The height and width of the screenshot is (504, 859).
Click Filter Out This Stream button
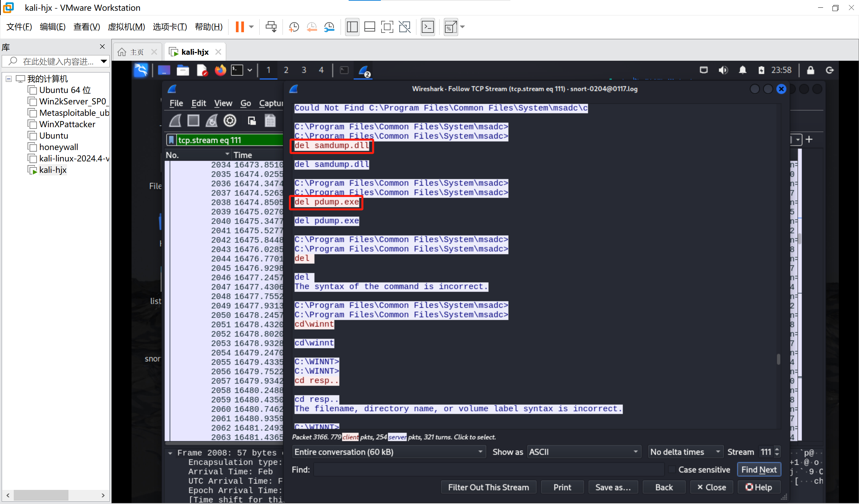[x=489, y=487]
